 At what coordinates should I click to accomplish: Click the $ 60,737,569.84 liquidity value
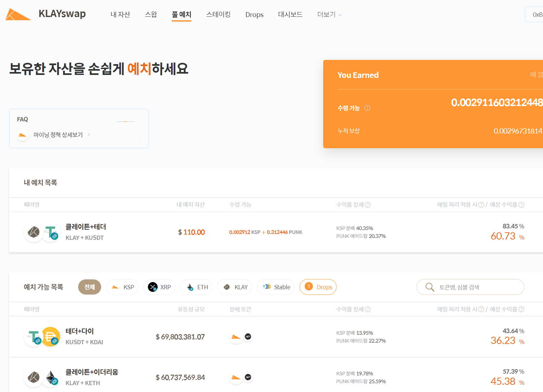[x=180, y=378]
